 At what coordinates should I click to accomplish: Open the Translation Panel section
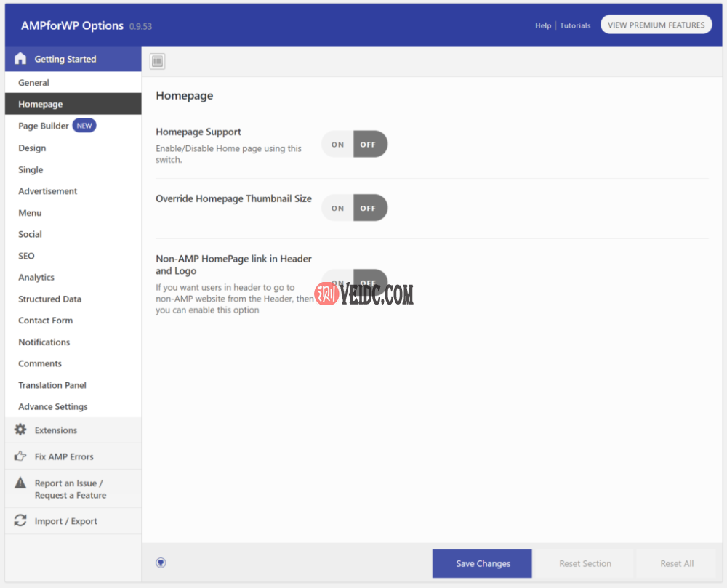click(73, 385)
